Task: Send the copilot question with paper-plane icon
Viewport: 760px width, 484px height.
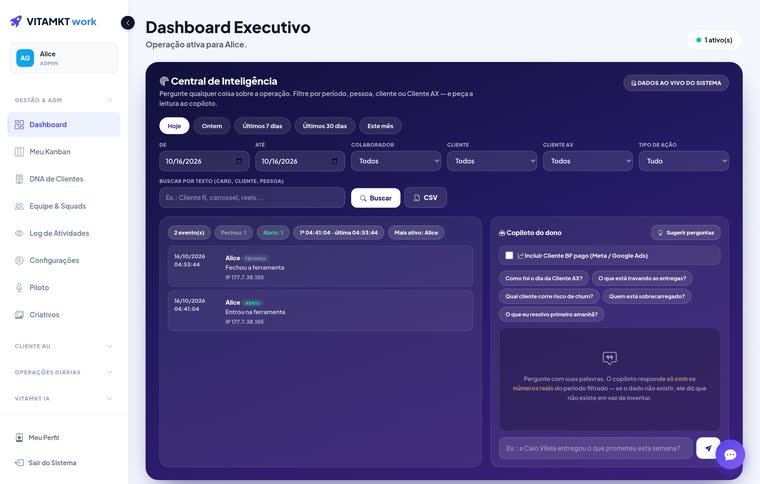Action: 708,448
